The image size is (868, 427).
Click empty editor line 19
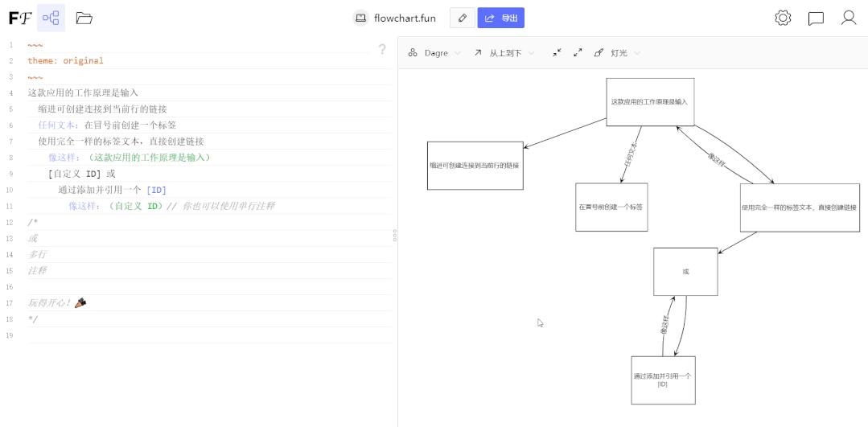209,335
